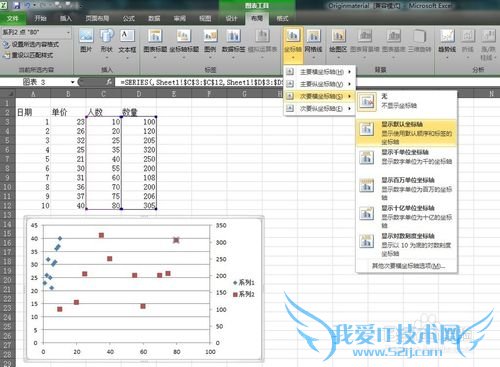Click the 模拟运算表 data table button

(262, 43)
